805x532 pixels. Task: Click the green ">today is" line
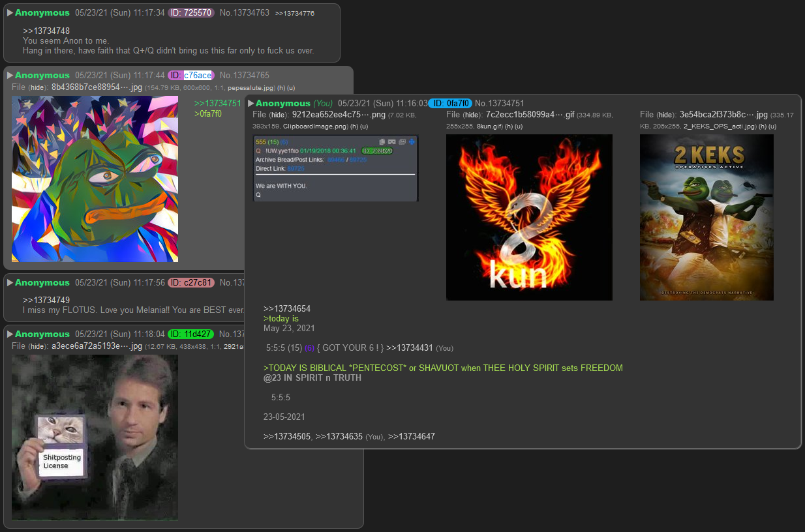[x=281, y=319]
